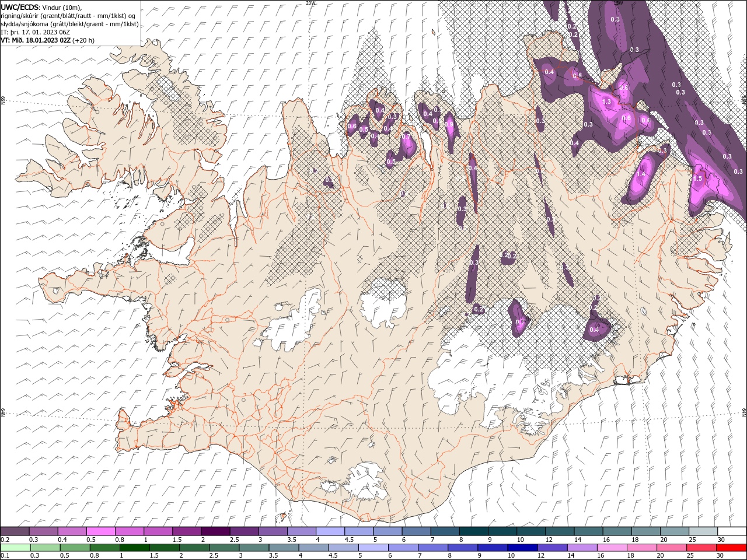
Task: Click the 0.9 precipitation value on the map
Action: [449, 124]
